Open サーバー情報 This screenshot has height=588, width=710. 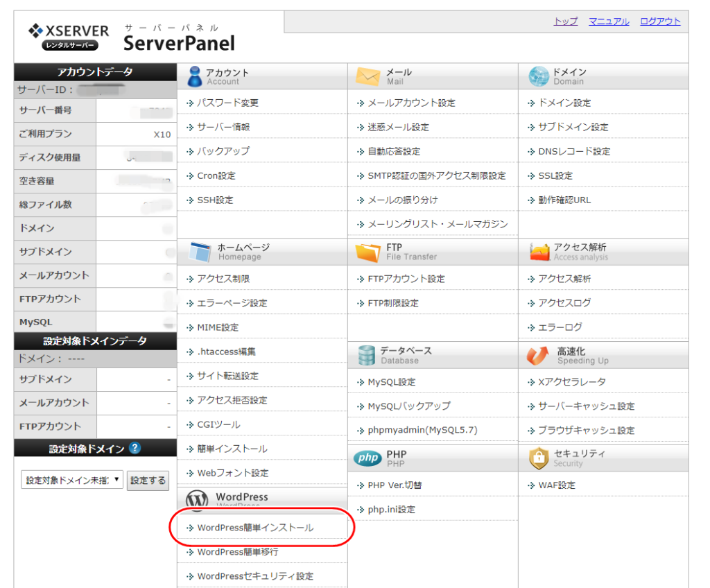coord(223,128)
